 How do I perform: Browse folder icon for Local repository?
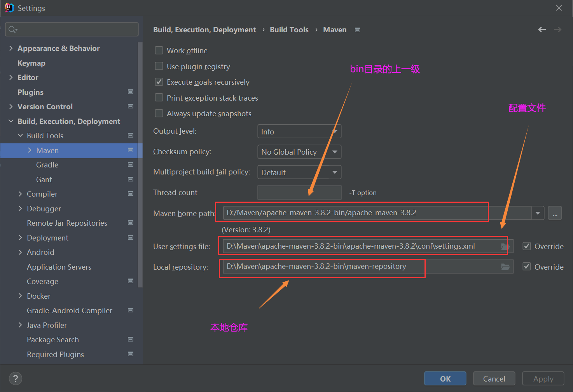click(505, 267)
